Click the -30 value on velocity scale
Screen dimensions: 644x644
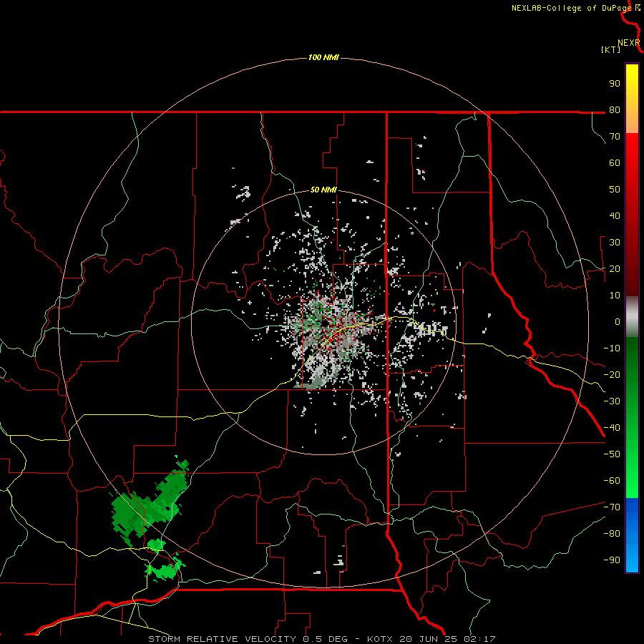click(612, 401)
